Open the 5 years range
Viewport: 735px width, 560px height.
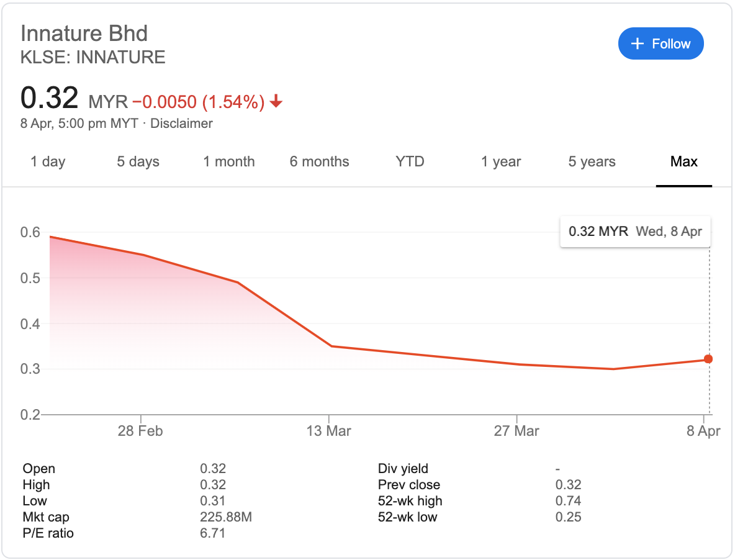592,162
